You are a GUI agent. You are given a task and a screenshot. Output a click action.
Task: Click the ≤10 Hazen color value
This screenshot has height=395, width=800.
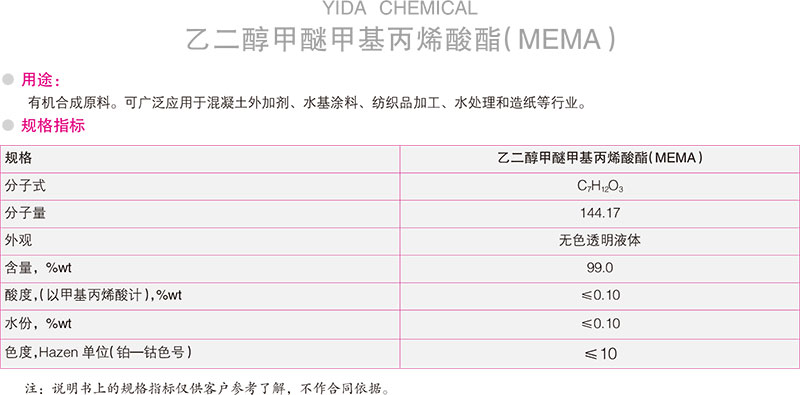pyautogui.click(x=599, y=354)
